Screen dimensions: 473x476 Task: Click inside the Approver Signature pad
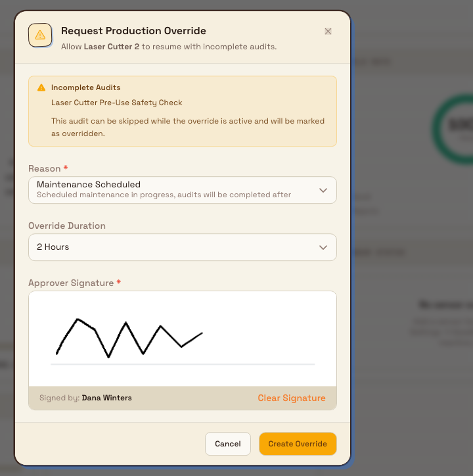(183, 339)
